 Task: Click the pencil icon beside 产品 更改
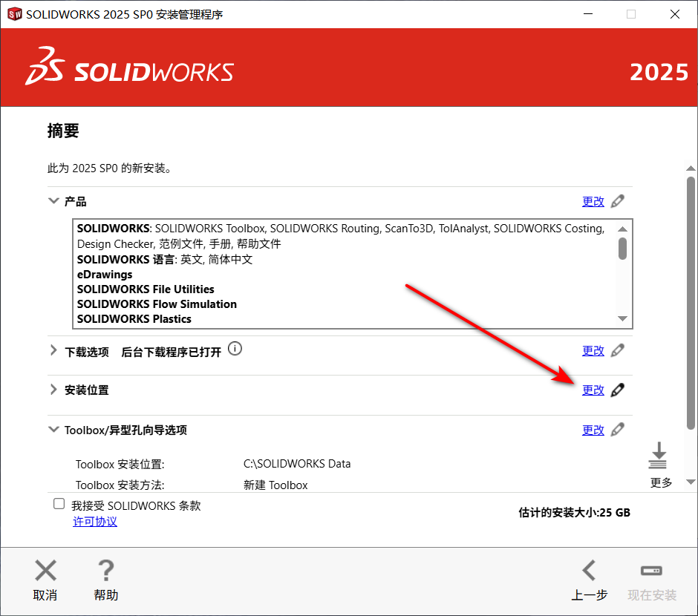pyautogui.click(x=617, y=201)
